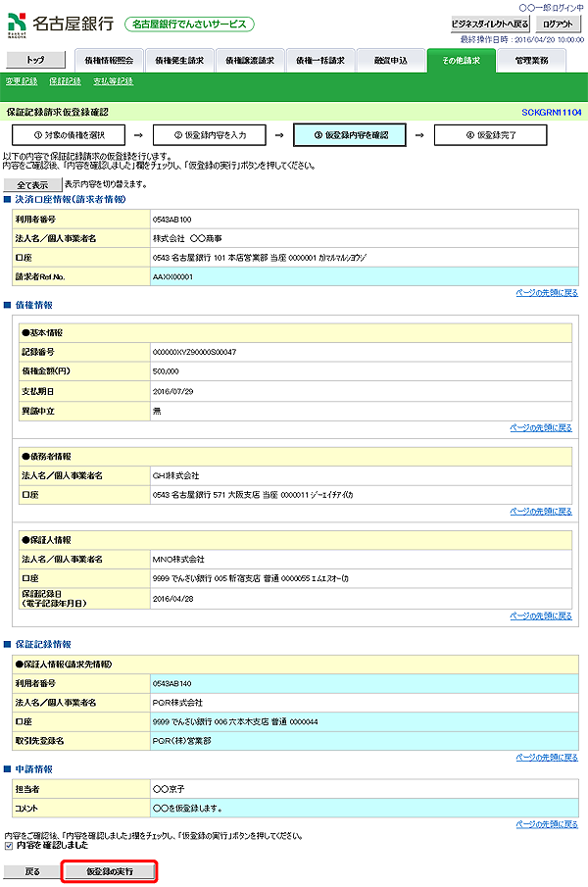The height and width of the screenshot is (887, 588).
Task: Tick the 内容を確認しました checkbox
Action: (x=8, y=846)
